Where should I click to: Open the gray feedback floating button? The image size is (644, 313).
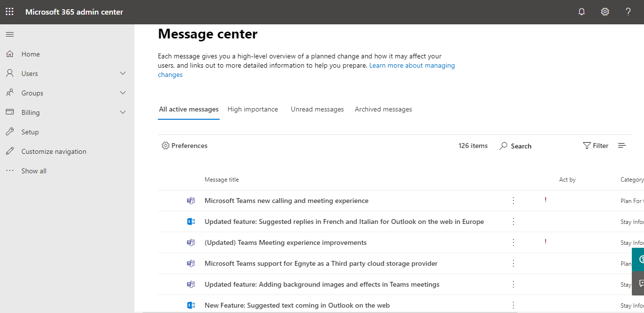[638, 283]
